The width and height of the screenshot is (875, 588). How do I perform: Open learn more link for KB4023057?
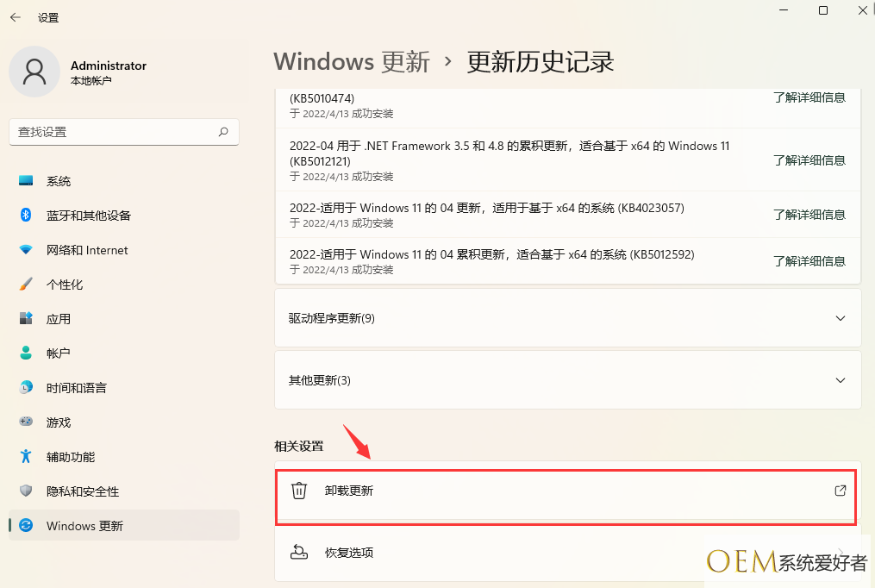[809, 215]
